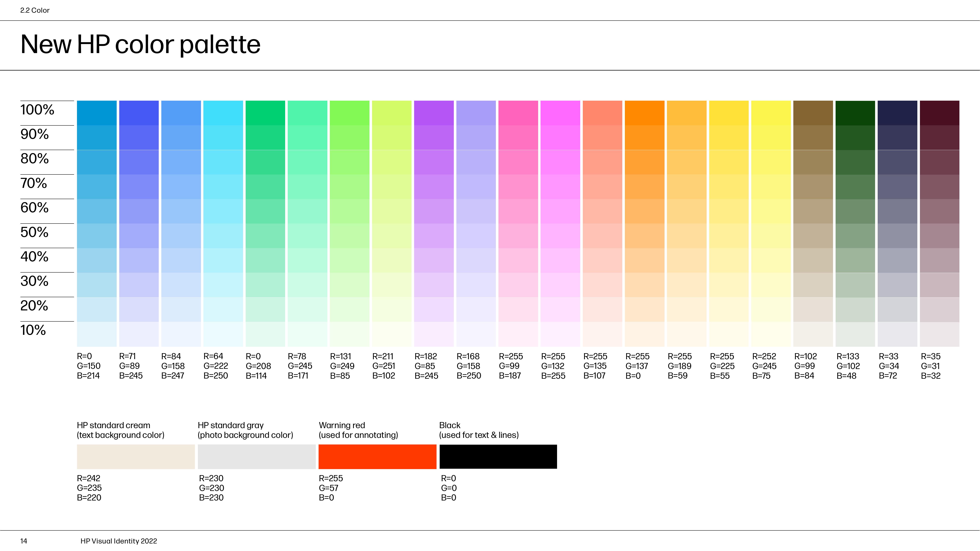Click the 'B=230' value under standard gray

pos(211,497)
